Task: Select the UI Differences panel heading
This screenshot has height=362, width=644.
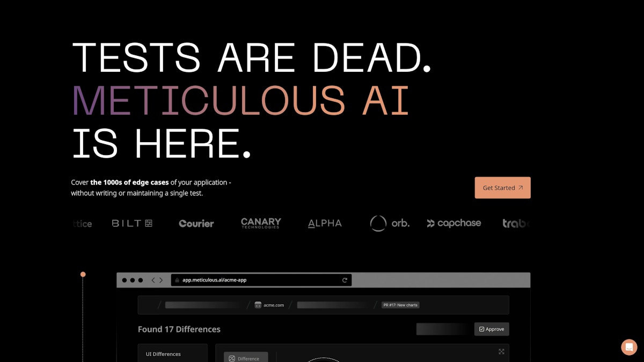Action: click(163, 354)
